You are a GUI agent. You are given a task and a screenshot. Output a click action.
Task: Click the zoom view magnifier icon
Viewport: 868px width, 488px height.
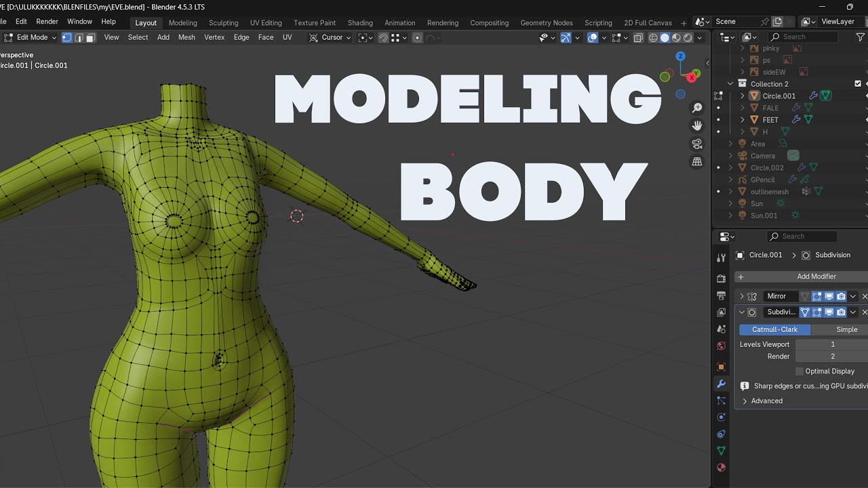[x=697, y=108]
